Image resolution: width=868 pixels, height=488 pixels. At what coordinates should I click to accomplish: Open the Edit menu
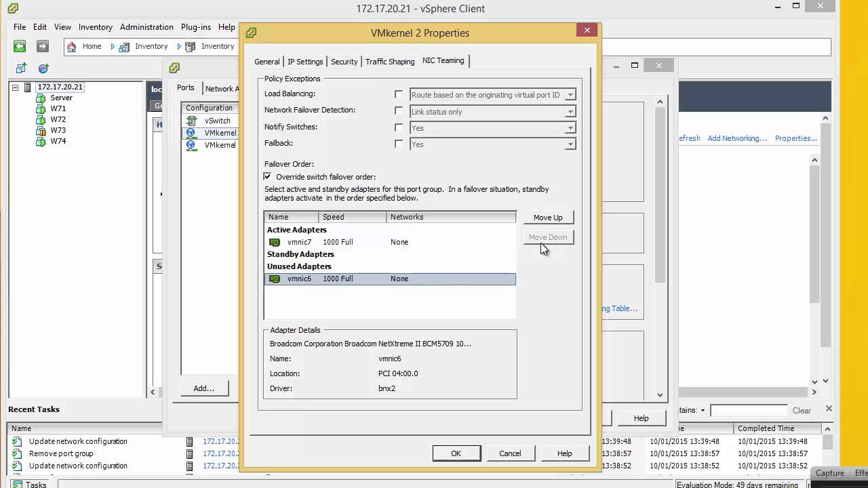[x=40, y=27]
